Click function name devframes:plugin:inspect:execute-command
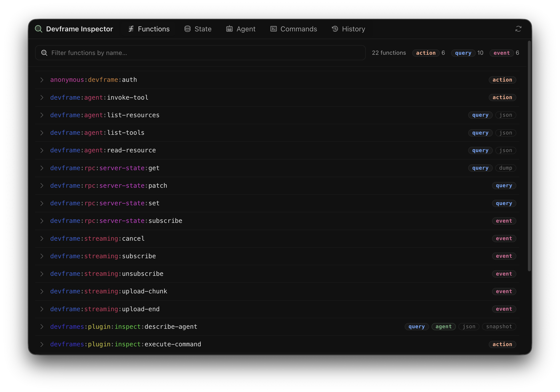This screenshot has width=560, height=392. [126, 344]
